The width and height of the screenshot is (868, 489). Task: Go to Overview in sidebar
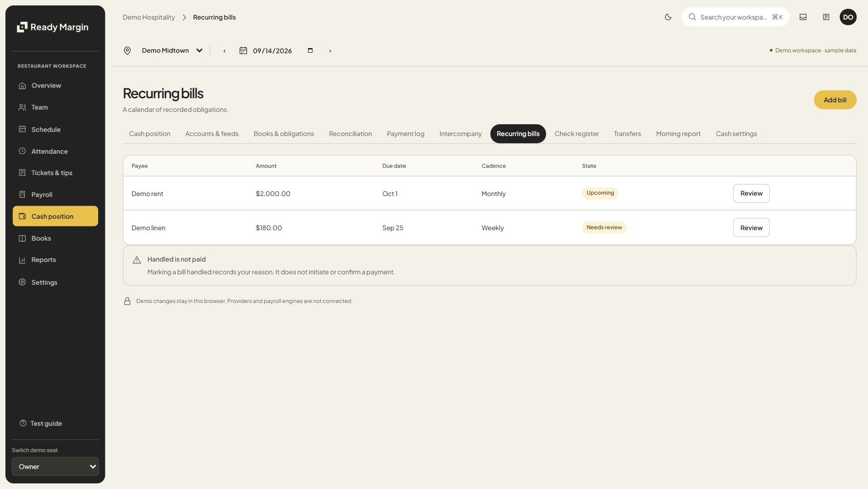click(55, 86)
